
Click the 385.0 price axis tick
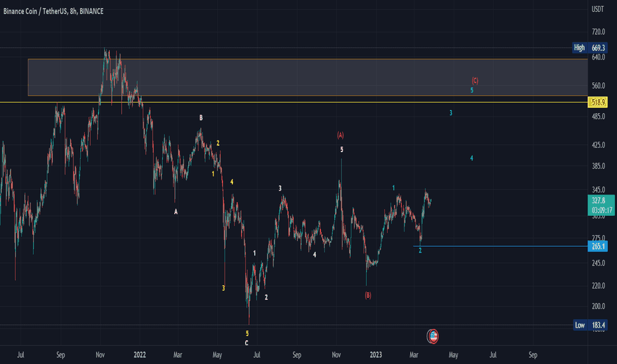point(598,166)
